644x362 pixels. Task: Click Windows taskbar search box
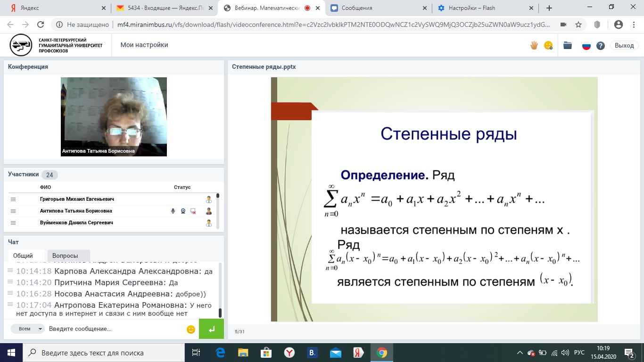point(104,353)
